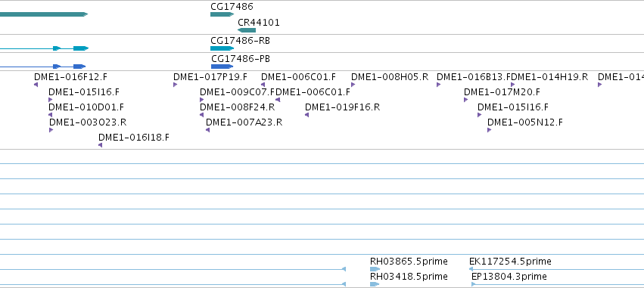644x288 pixels.
Task: Click the DME1-016F12.F marker triangle
Action: click(x=36, y=85)
